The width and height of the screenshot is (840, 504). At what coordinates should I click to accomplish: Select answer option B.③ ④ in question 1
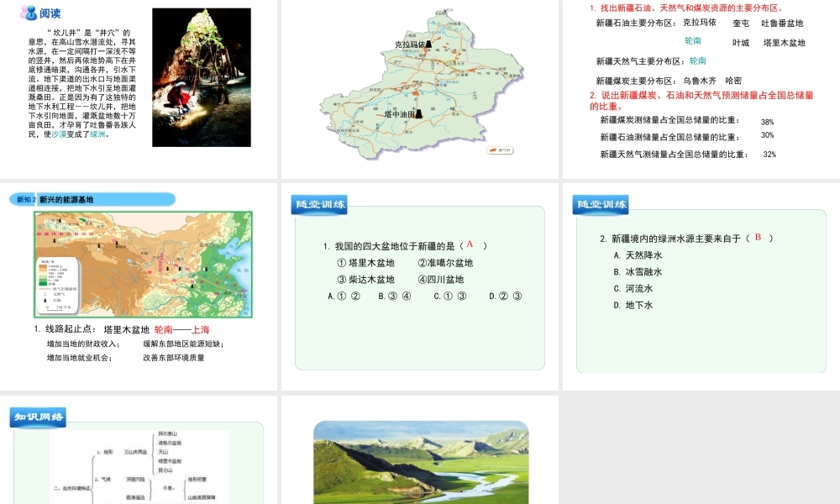(x=394, y=297)
